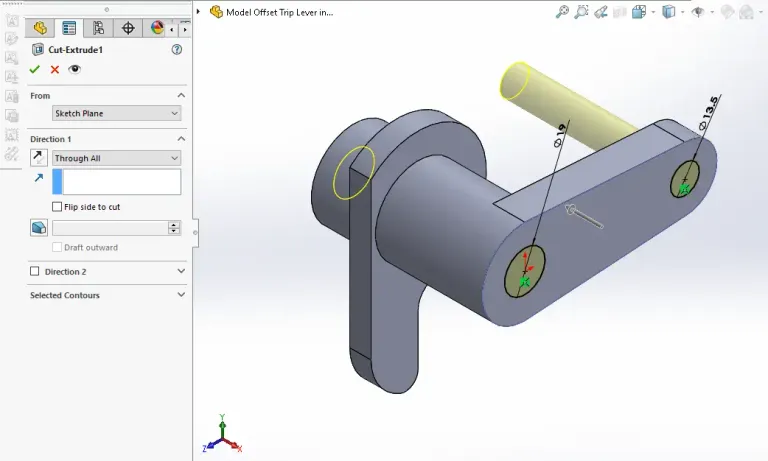Click the direction of extrusion selection box
The width and height of the screenshot is (768, 461).
(121, 181)
